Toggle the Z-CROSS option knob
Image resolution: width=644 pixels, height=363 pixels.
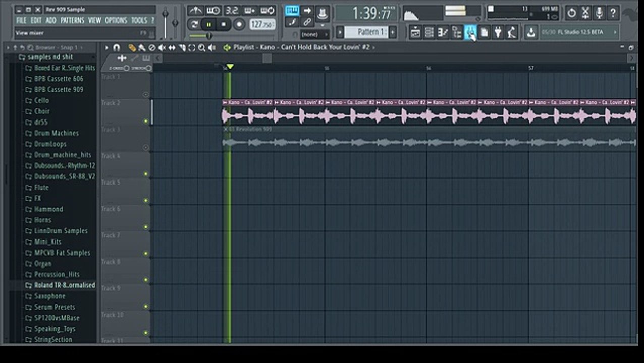coord(126,68)
